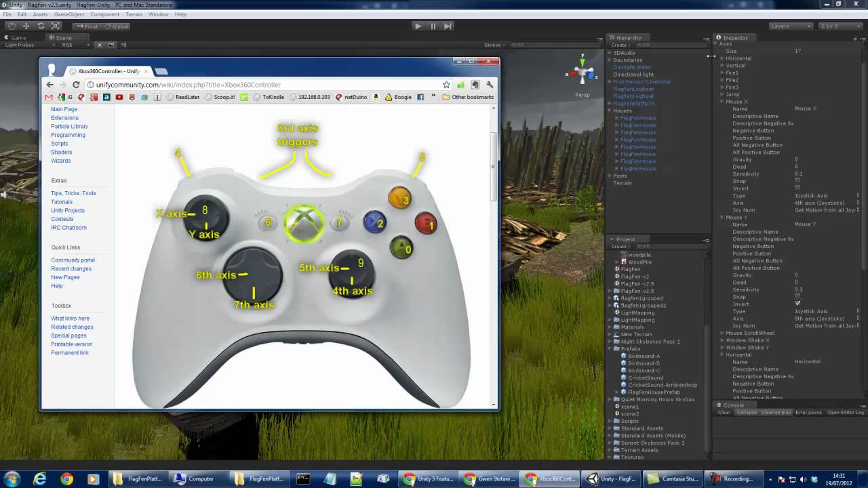This screenshot has width=868, height=488.
Task: Select the Move tool in Unity toolbar
Action: pos(26,26)
